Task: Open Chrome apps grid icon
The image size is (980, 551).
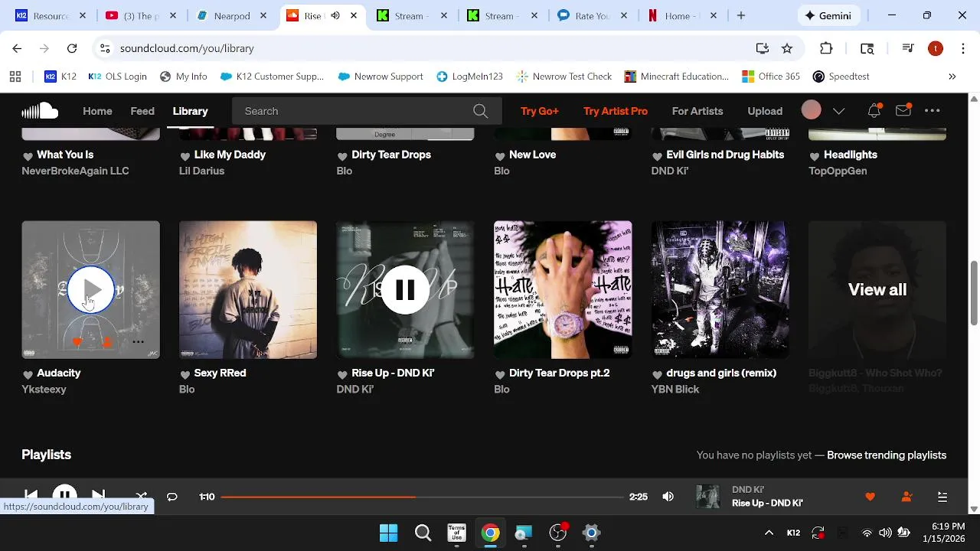Action: 15,77
